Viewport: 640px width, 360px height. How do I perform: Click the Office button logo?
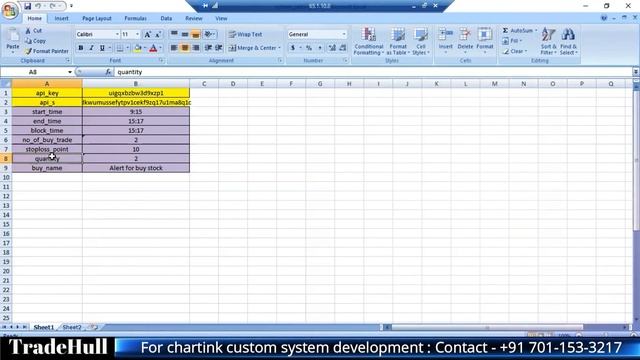10,10
